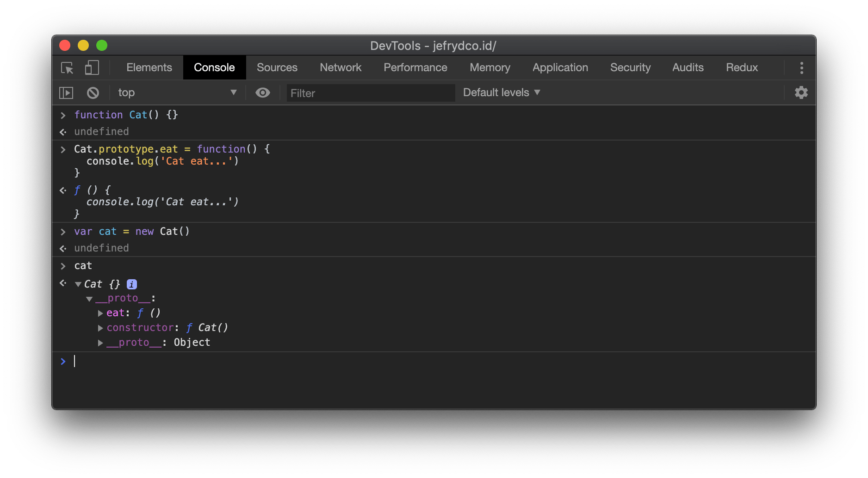Screen dimensions: 868x478
Task: Click the blue info badge beside Cat {}
Action: [x=132, y=284]
